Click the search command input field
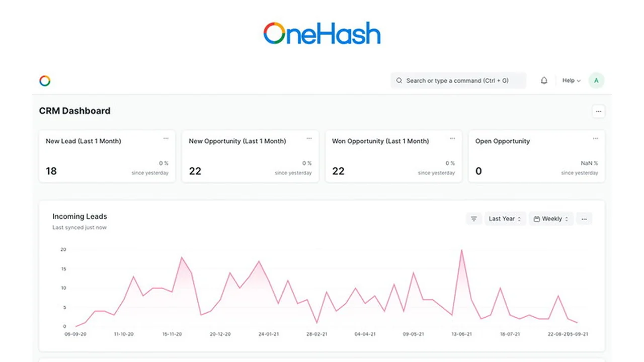Screen dimensions: 644x362 pos(458,80)
